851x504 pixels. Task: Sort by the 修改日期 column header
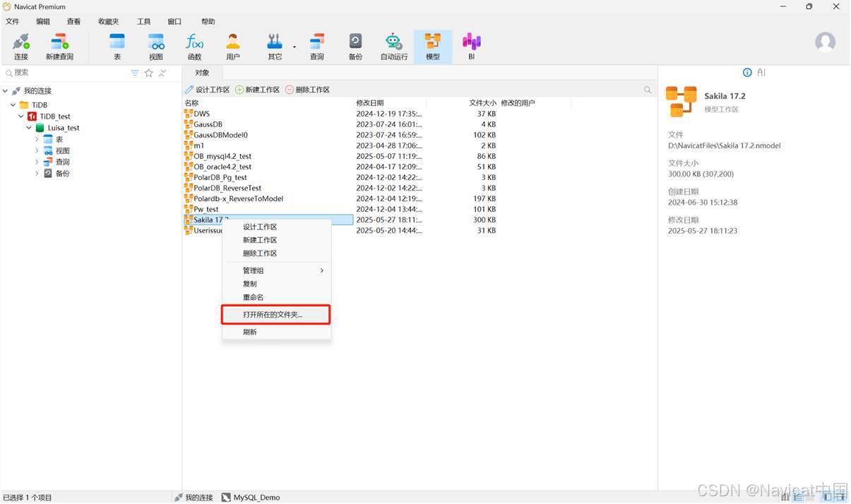390,103
